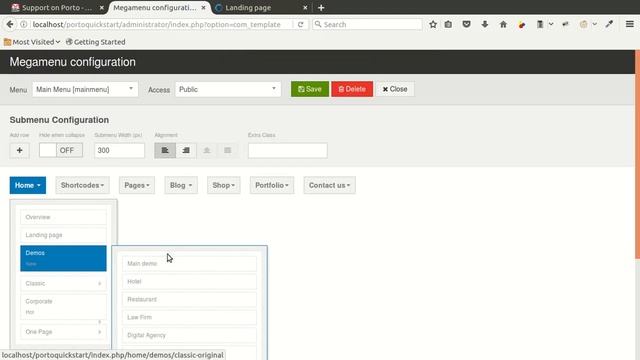The image size is (640, 360).
Task: Expand the Portfolio menu item
Action: [x=272, y=185]
